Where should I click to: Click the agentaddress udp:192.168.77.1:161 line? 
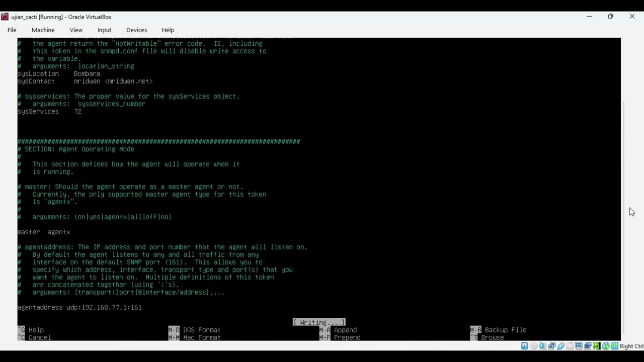(79, 307)
